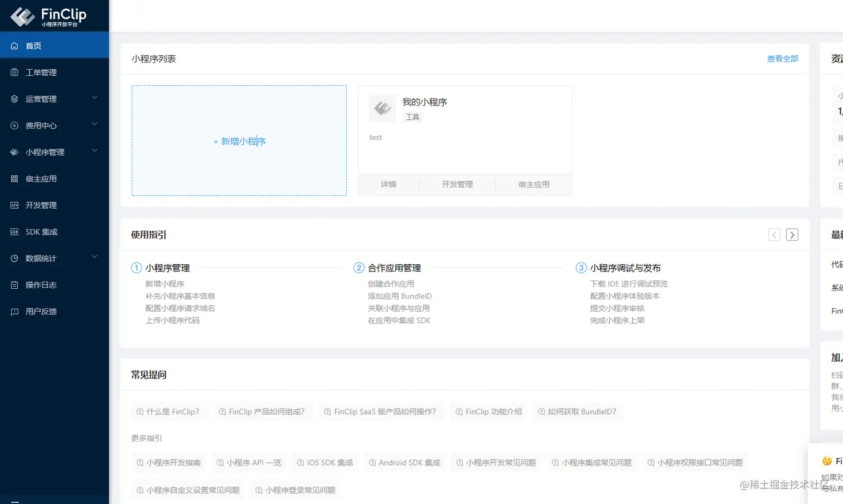Click 查看全部 in 小程序列表
843x504 pixels.
pos(783,59)
